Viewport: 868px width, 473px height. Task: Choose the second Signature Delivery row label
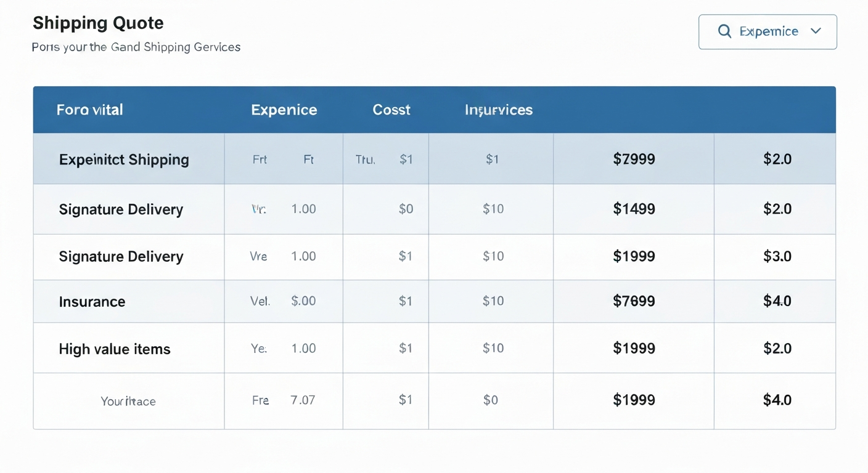click(121, 256)
